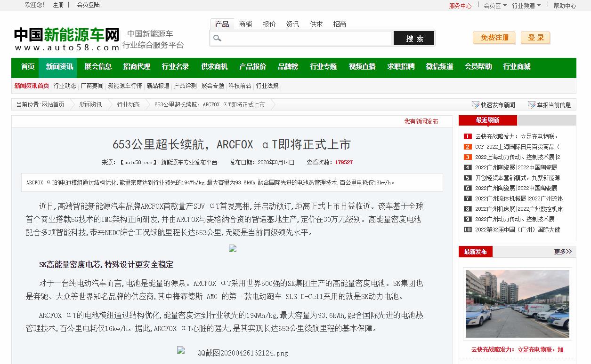
Task: Open 新闻资讯首页 sub-navigation link
Action: 32,86
